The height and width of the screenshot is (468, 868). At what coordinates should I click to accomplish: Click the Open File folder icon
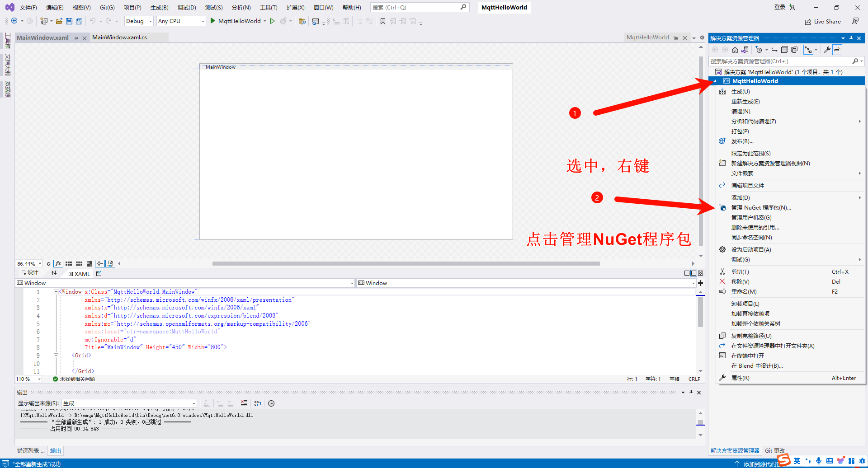point(59,21)
